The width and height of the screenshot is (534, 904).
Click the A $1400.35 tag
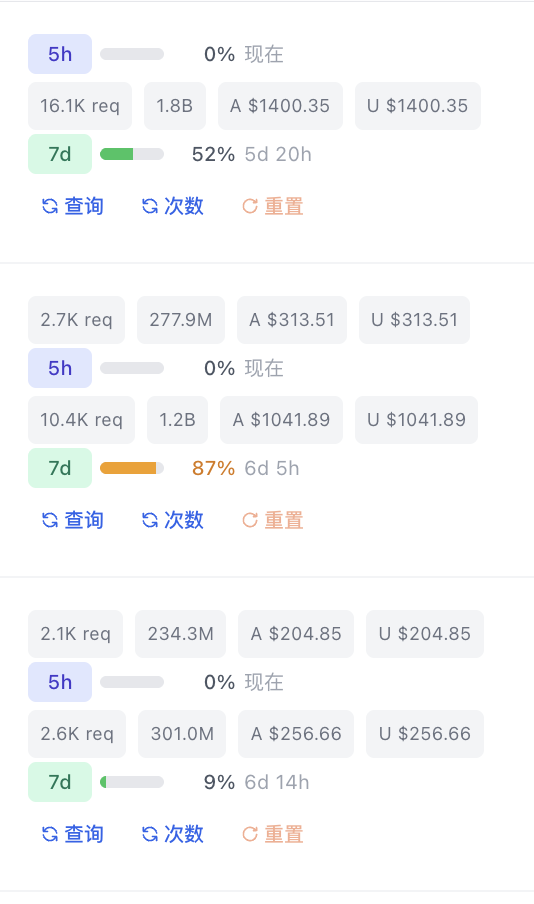(x=280, y=106)
